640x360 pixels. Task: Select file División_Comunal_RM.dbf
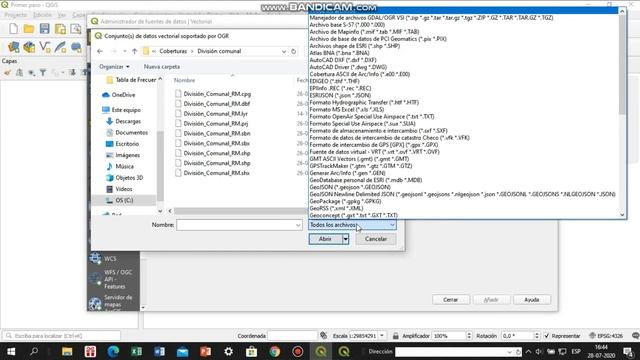pyautogui.click(x=217, y=104)
